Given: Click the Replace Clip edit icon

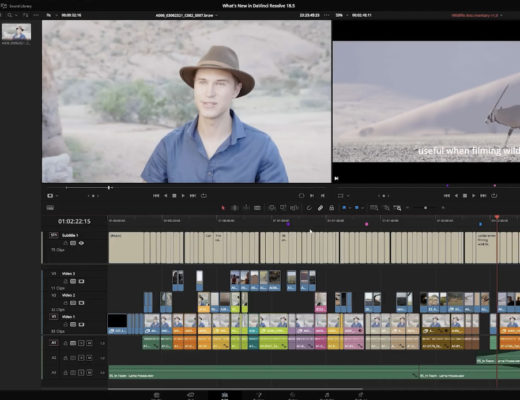Looking at the screenshot, I should [294, 208].
